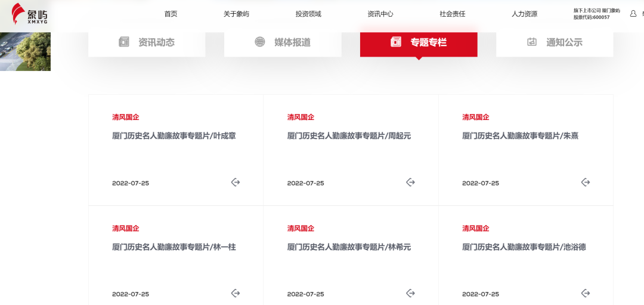The height and width of the screenshot is (305, 644).
Task: Switch to the 资讯动态 tab
Action: coord(147,42)
